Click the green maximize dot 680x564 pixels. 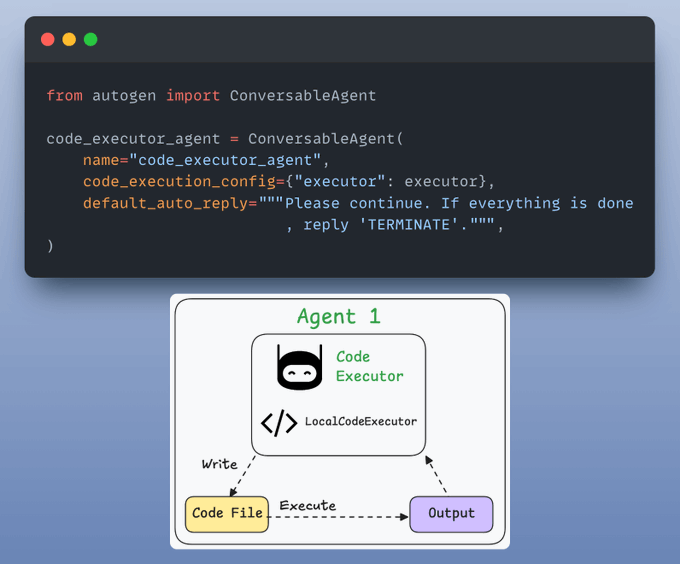[x=91, y=40]
